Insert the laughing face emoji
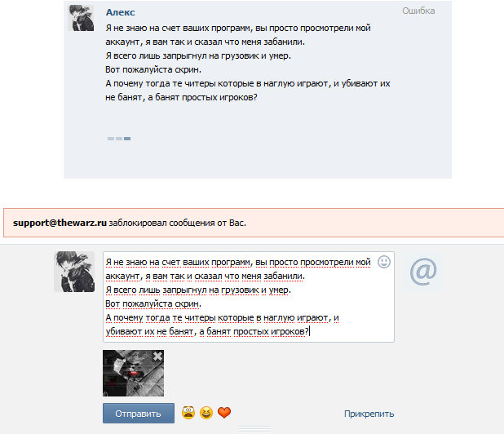Image resolution: width=504 pixels, height=434 pixels. point(206,413)
